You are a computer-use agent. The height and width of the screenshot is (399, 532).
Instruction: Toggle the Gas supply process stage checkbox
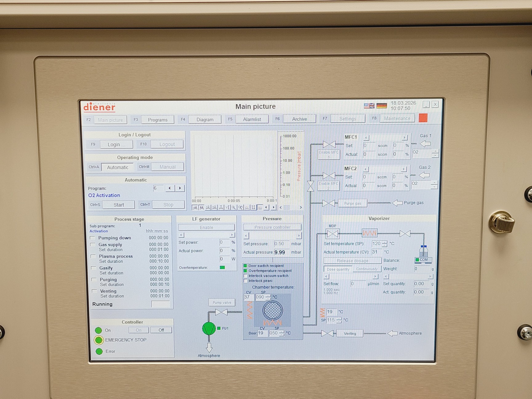pyautogui.click(x=93, y=244)
